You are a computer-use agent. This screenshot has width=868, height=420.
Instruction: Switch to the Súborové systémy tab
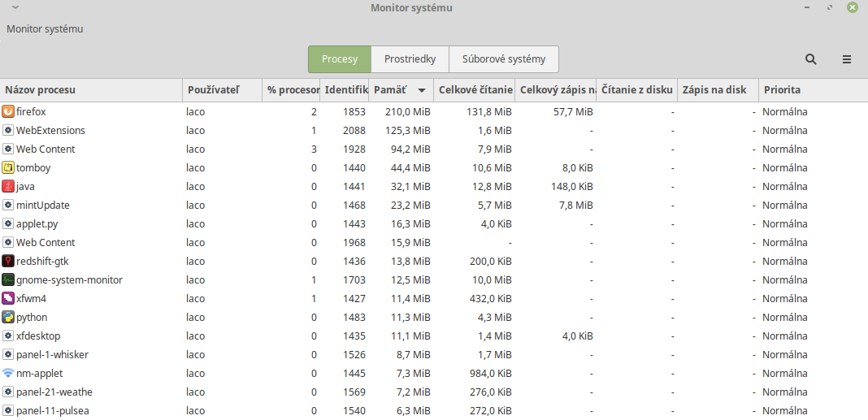(503, 59)
